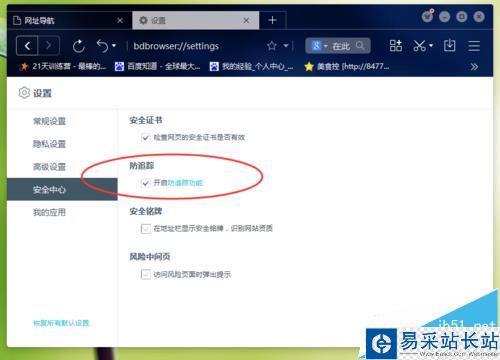The height and width of the screenshot is (360, 500).
Task: Open the 百度知道 bookmark
Action: point(157,66)
